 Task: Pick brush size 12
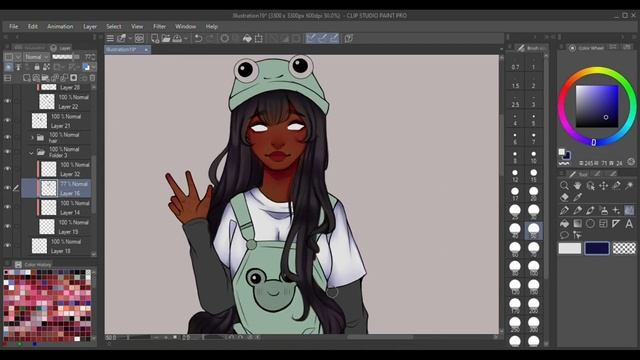(515, 175)
